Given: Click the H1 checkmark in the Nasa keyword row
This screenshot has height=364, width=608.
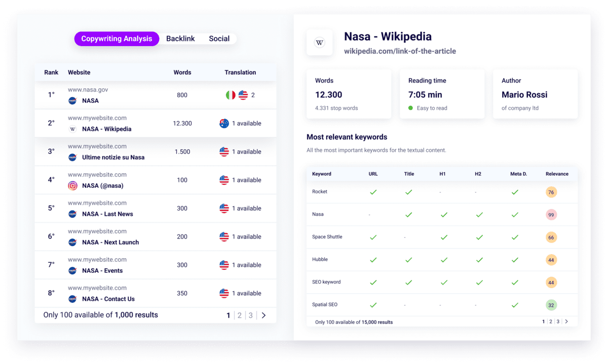Looking at the screenshot, I should (x=444, y=215).
